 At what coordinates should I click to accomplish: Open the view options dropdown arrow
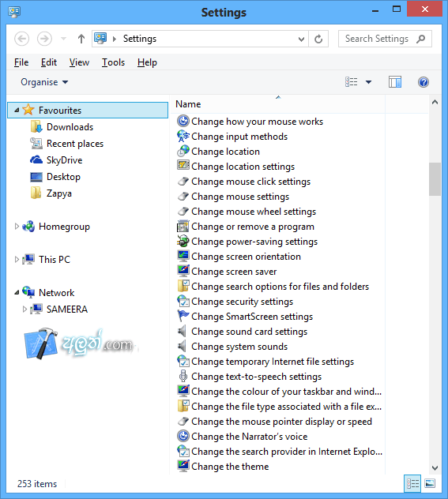click(x=368, y=82)
